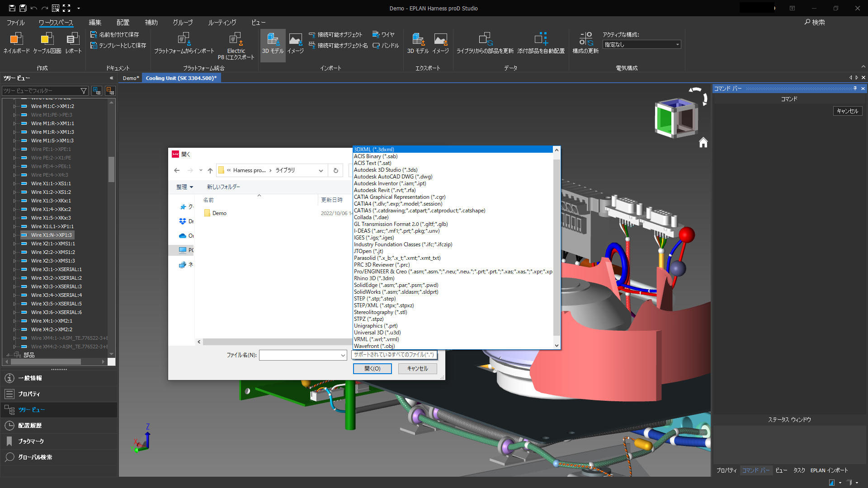Image resolution: width=868 pixels, height=488 pixels.
Task: Select the ネイルボード creation tool
Action: (x=16, y=43)
